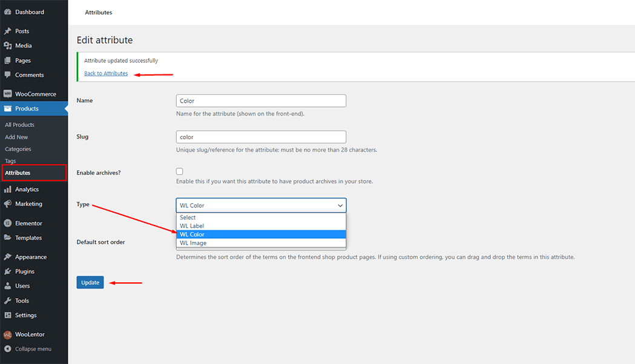Click the Analytics bar chart icon
Screen dimensions: 635x364
tap(7, 190)
